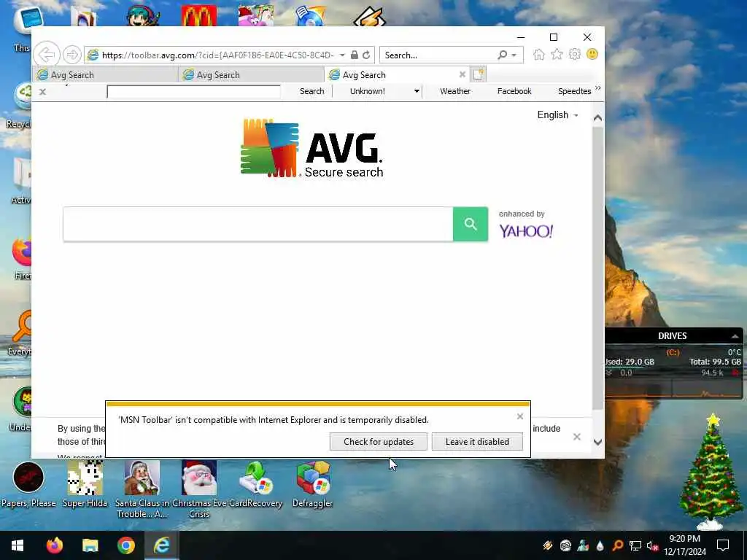Click the security lock icon in address bar
The width and height of the screenshot is (747, 560).
(x=355, y=55)
